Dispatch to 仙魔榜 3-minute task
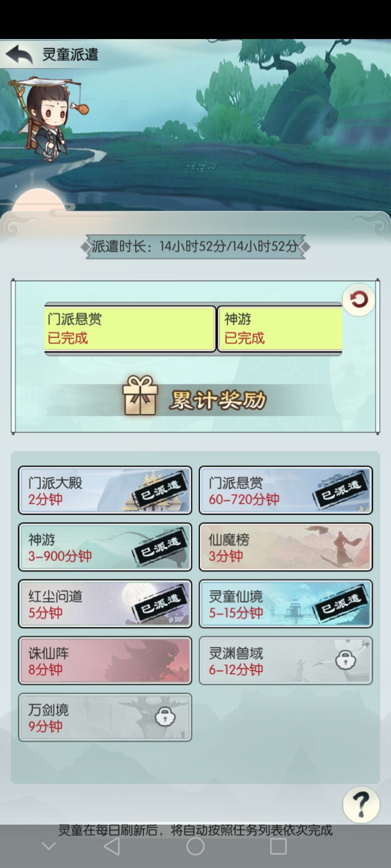This screenshot has width=391, height=868. [286, 547]
